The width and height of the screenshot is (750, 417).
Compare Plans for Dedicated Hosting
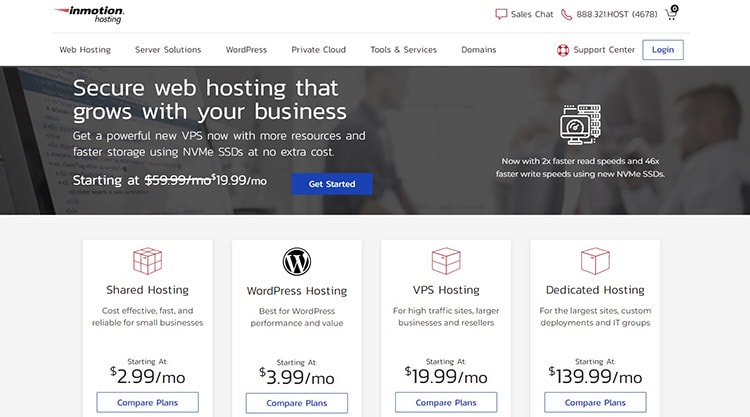tap(595, 403)
